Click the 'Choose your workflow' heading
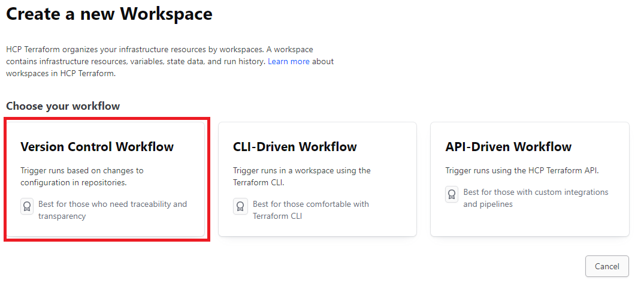 click(63, 106)
